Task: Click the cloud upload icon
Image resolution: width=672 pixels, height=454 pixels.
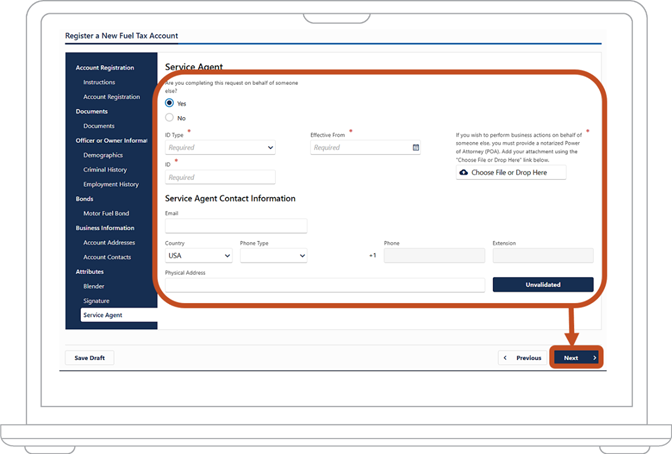Action: 464,172
